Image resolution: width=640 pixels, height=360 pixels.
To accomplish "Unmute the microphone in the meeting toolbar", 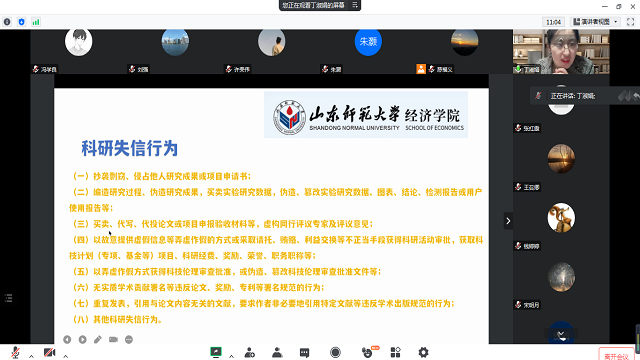I will (x=16, y=352).
